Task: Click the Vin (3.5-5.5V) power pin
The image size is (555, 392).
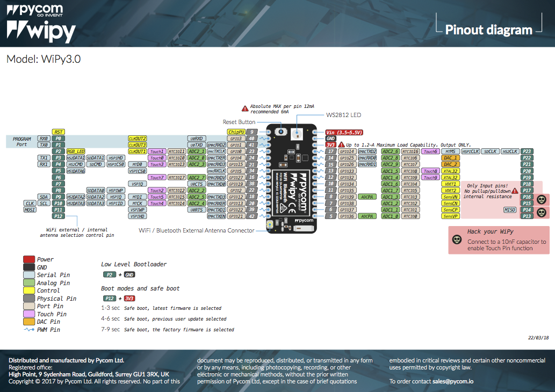Action: [345, 132]
